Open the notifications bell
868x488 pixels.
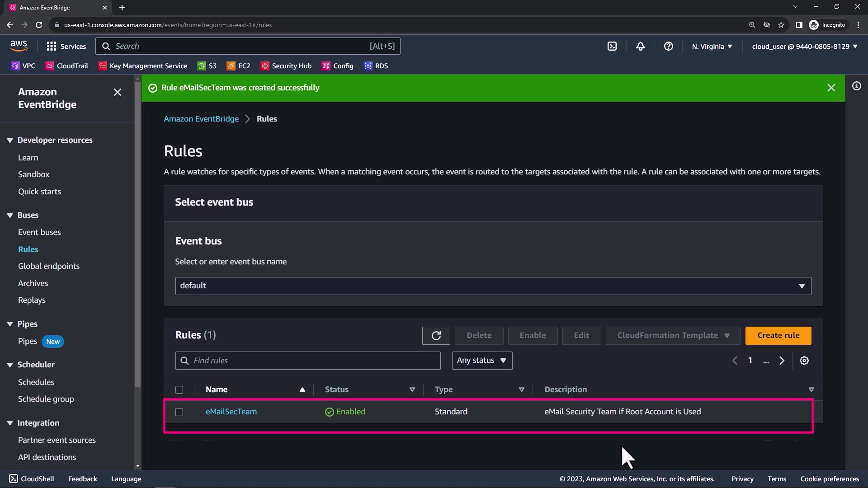tap(640, 46)
